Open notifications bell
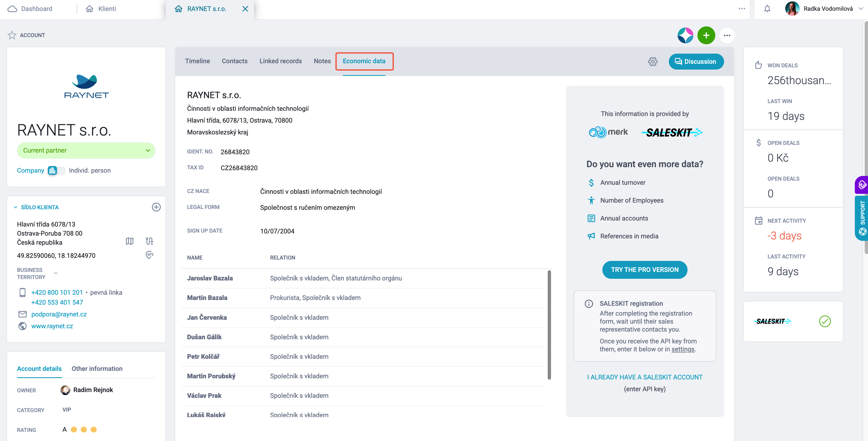 click(x=767, y=9)
